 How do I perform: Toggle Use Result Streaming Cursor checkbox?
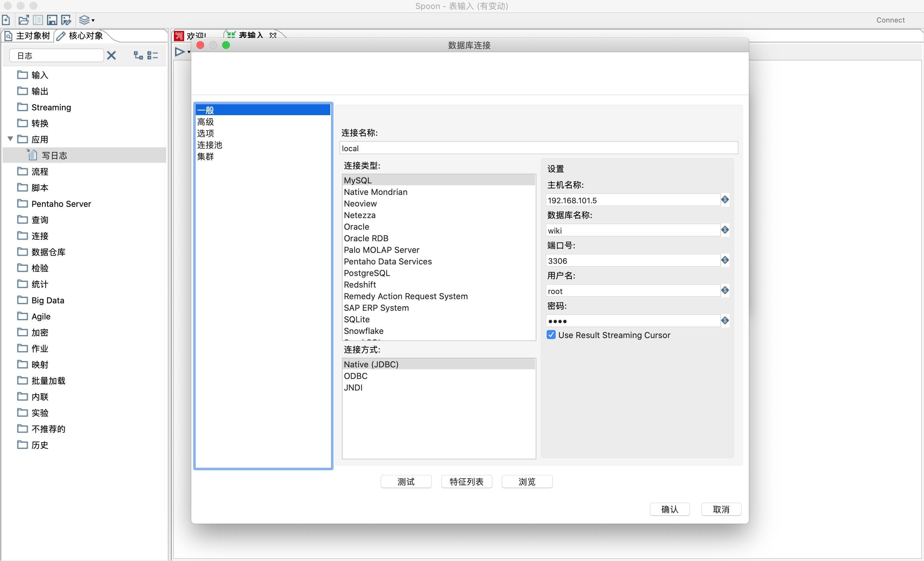tap(551, 335)
